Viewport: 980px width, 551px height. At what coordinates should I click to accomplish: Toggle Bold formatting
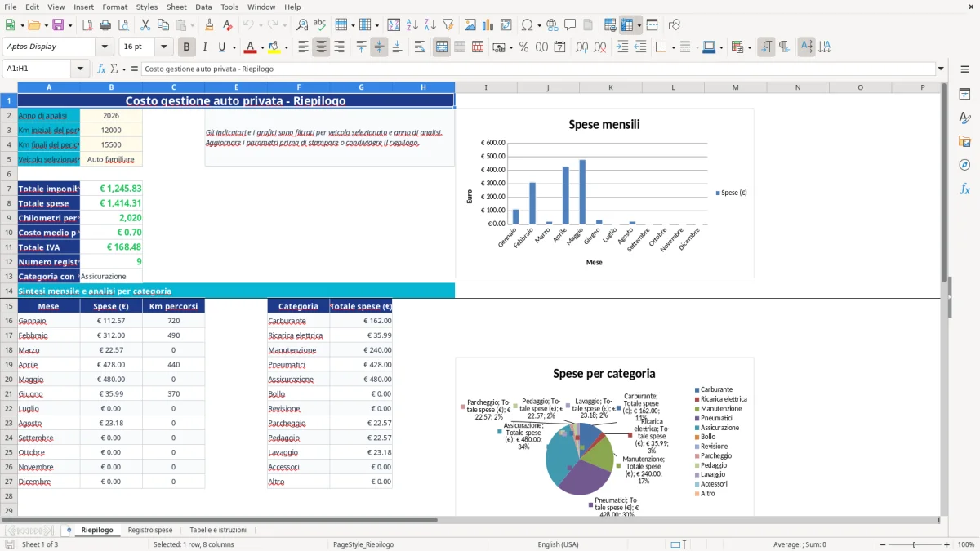click(186, 47)
